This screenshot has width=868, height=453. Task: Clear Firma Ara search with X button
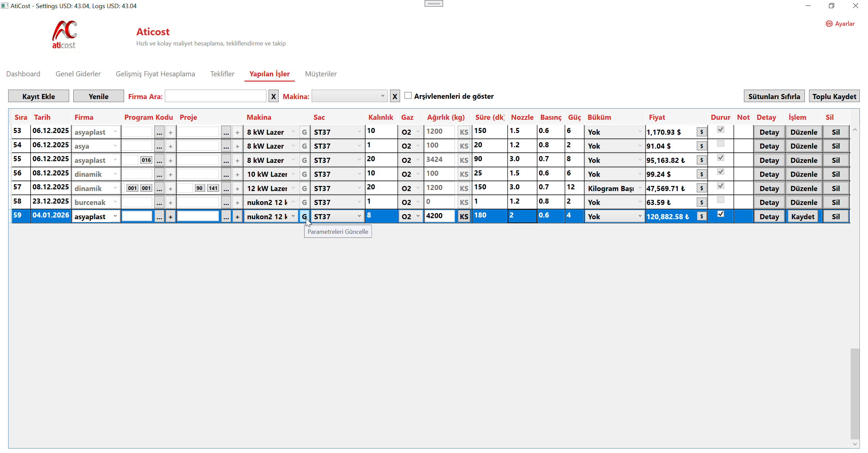(273, 97)
